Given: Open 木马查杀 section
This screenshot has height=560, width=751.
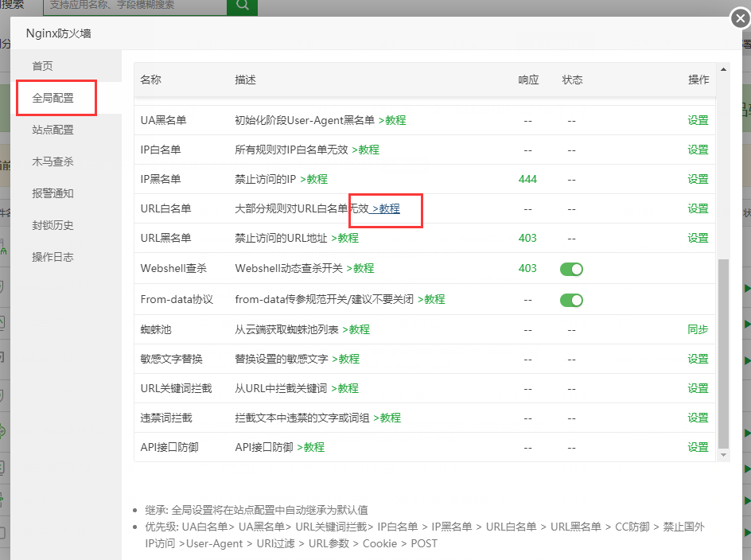Looking at the screenshot, I should (x=53, y=162).
